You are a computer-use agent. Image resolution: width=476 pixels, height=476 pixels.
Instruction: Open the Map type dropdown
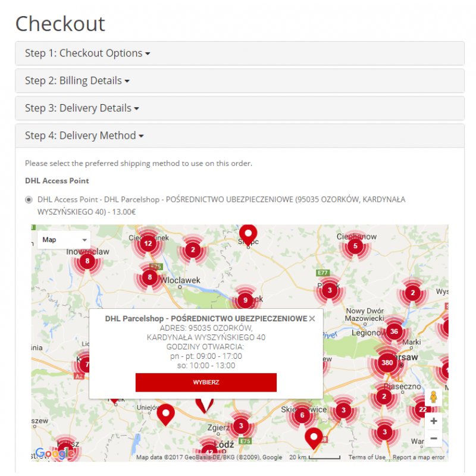pos(64,240)
